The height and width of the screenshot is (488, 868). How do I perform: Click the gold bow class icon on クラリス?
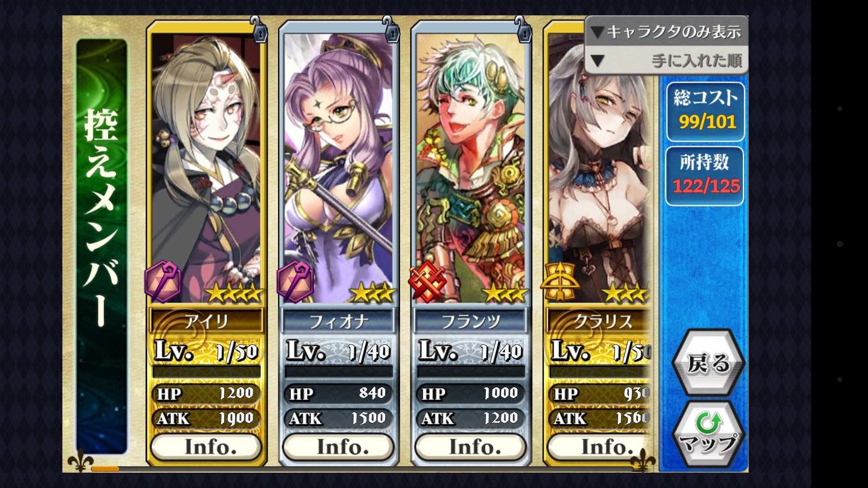[x=560, y=281]
